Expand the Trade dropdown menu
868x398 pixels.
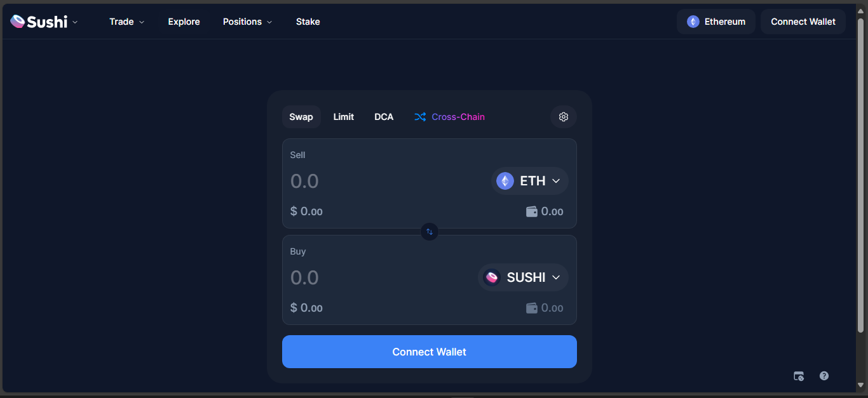(126, 22)
